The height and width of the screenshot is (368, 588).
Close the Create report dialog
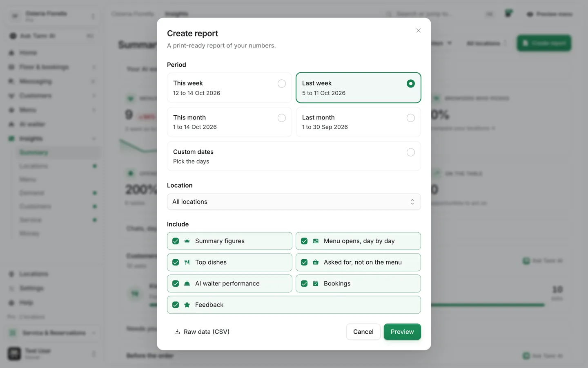tap(418, 31)
